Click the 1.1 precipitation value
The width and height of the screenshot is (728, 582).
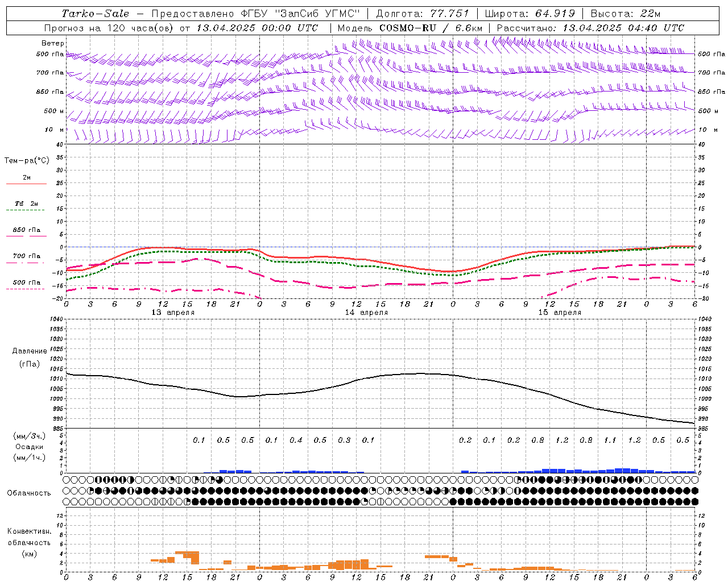point(610,440)
